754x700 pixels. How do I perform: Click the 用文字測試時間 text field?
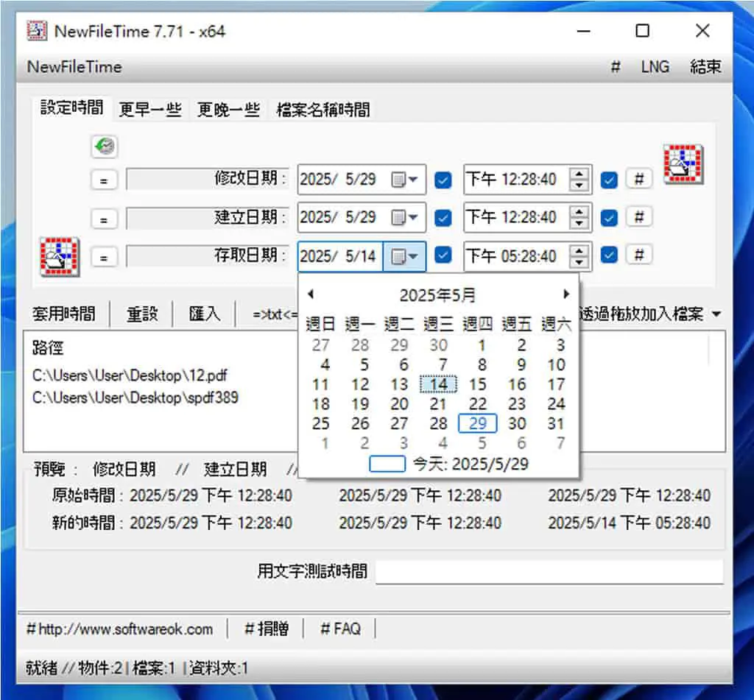(549, 572)
